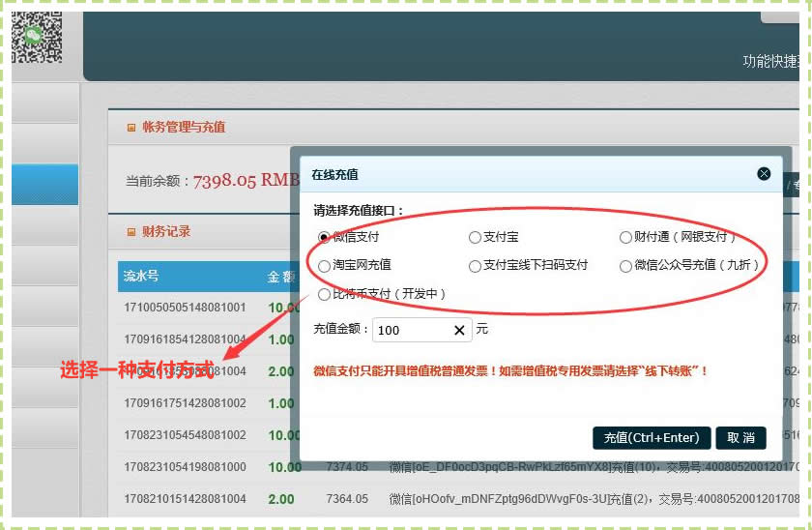Choose 微信公众号充值（九折） option
Screen dimensions: 812x530
[x=626, y=265]
